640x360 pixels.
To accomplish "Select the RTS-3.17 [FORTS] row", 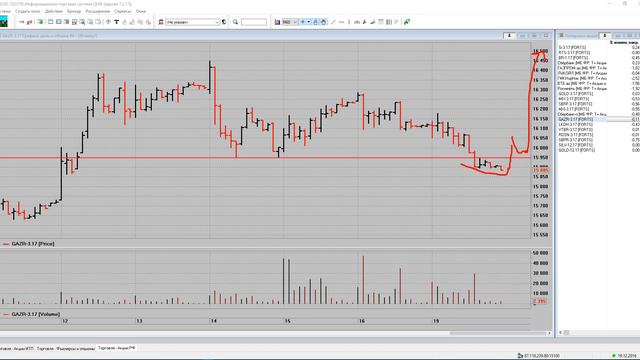I will [x=598, y=53].
